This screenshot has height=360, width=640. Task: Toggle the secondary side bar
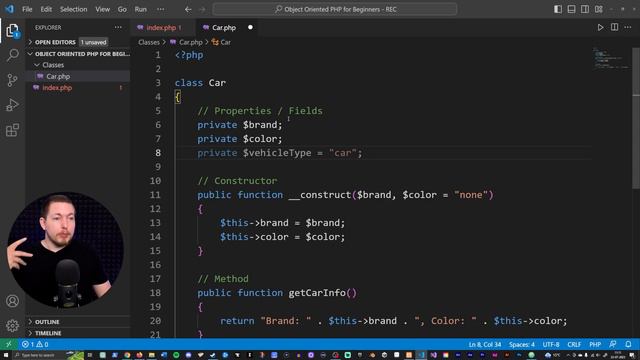click(585, 9)
